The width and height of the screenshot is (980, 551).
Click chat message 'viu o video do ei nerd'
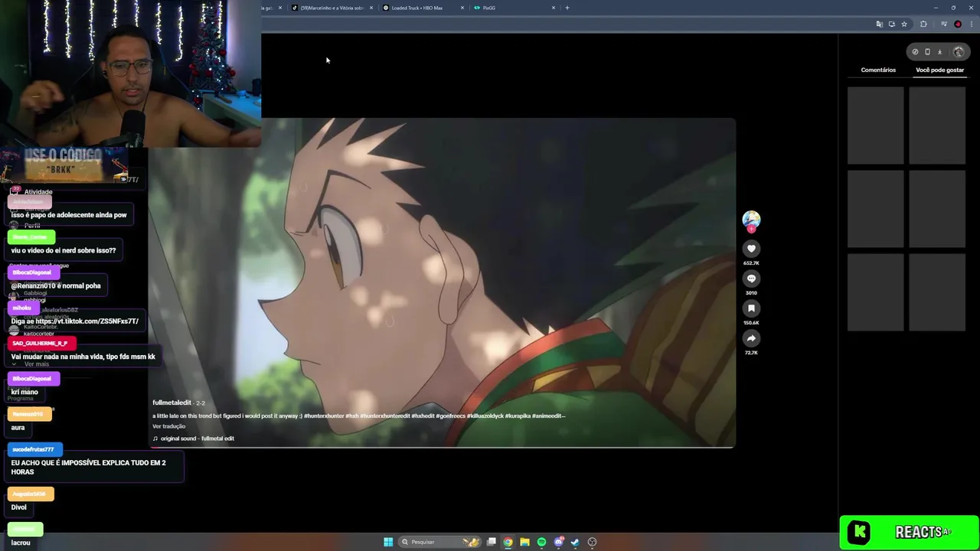click(x=64, y=250)
